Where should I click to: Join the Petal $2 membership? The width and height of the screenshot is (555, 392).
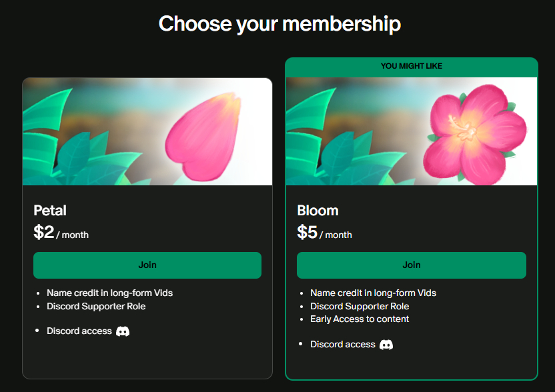pyautogui.click(x=147, y=265)
